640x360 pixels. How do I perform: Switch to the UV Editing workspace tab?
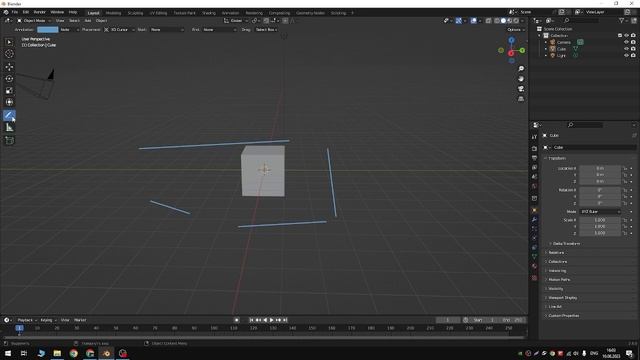(x=158, y=13)
